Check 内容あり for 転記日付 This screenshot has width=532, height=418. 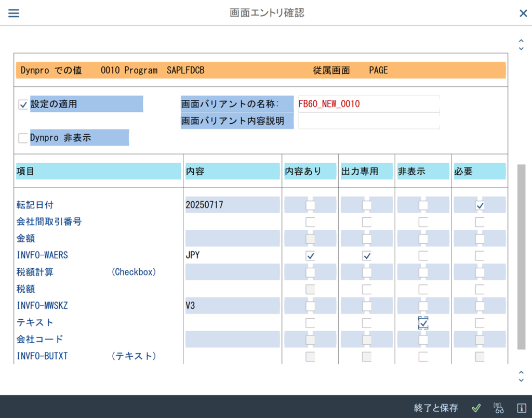point(310,205)
